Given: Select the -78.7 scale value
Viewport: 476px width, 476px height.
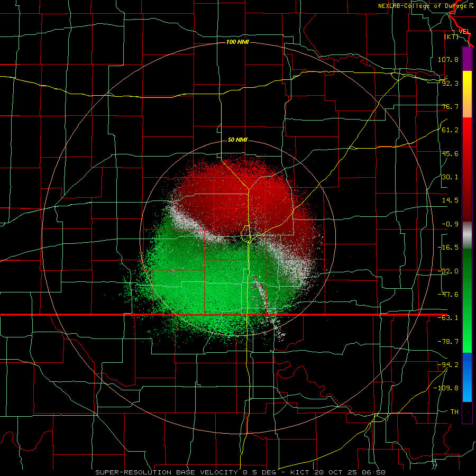Looking at the screenshot, I should (448, 342).
